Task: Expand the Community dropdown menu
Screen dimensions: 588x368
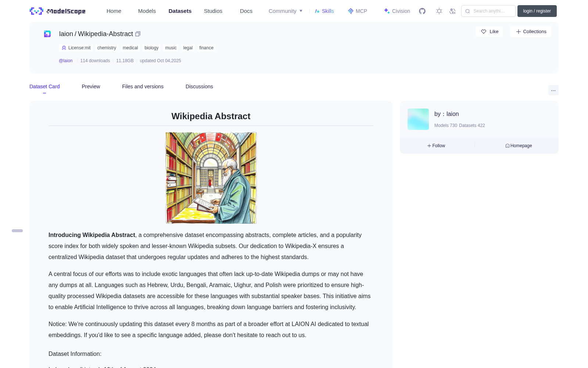Action: pos(286,11)
